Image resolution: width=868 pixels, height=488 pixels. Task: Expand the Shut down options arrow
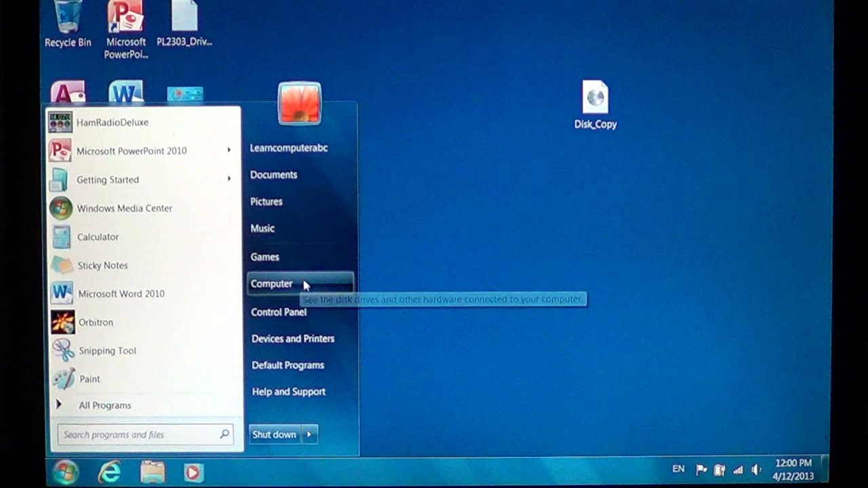click(x=309, y=434)
